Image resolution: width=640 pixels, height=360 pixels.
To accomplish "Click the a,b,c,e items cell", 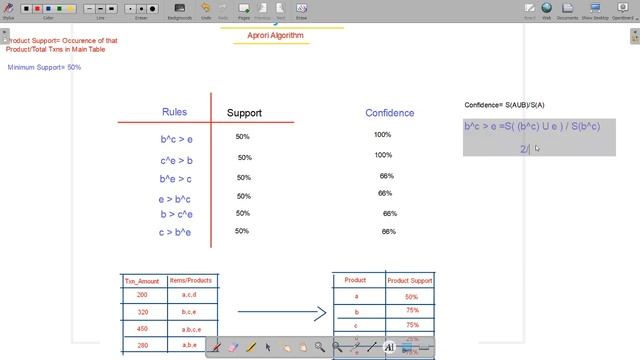I will coord(191,329).
